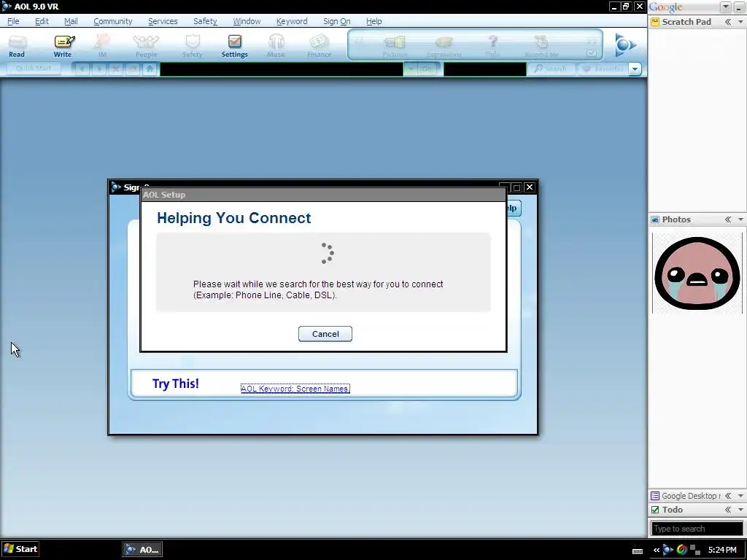Screen dimensions: 747x560
Task: Click the IM toolbar icon
Action: [x=102, y=46]
